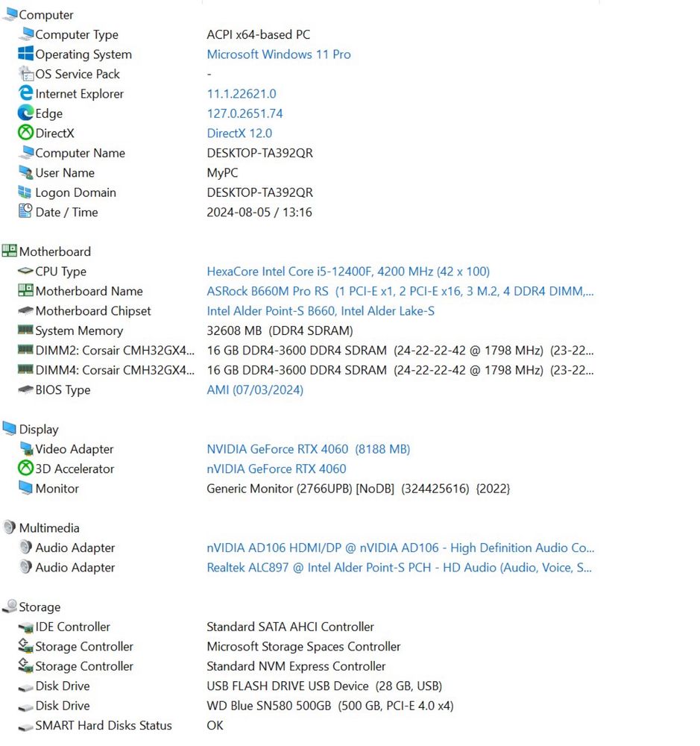Click the Internet Explorer icon
700x746 pixels.
point(25,93)
